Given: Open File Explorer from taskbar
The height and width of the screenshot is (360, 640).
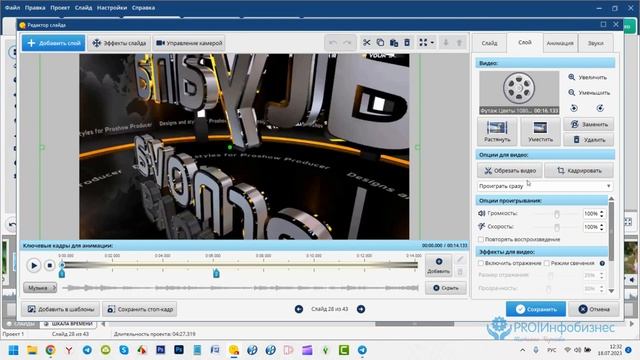Looking at the screenshot, I should tap(32, 350).
